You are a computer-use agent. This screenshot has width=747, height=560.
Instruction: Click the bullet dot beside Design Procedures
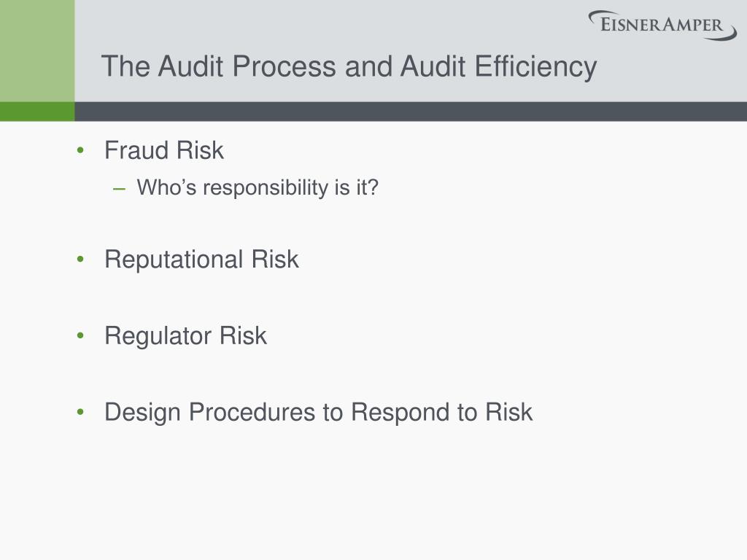[x=80, y=412]
